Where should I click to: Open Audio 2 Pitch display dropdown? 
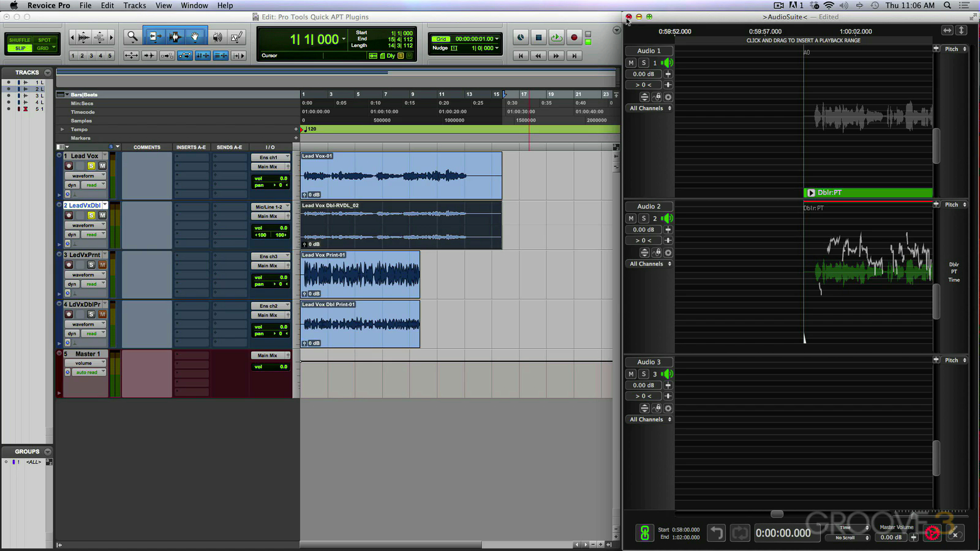(x=955, y=204)
